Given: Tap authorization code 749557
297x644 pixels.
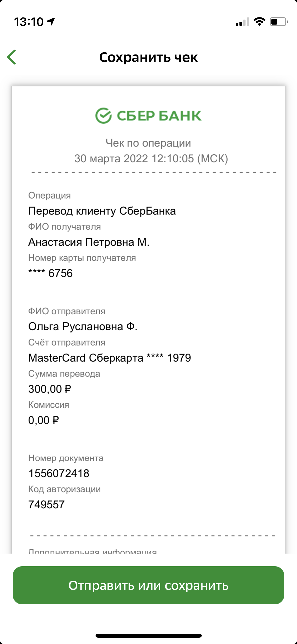Looking at the screenshot, I should pyautogui.click(x=46, y=505).
